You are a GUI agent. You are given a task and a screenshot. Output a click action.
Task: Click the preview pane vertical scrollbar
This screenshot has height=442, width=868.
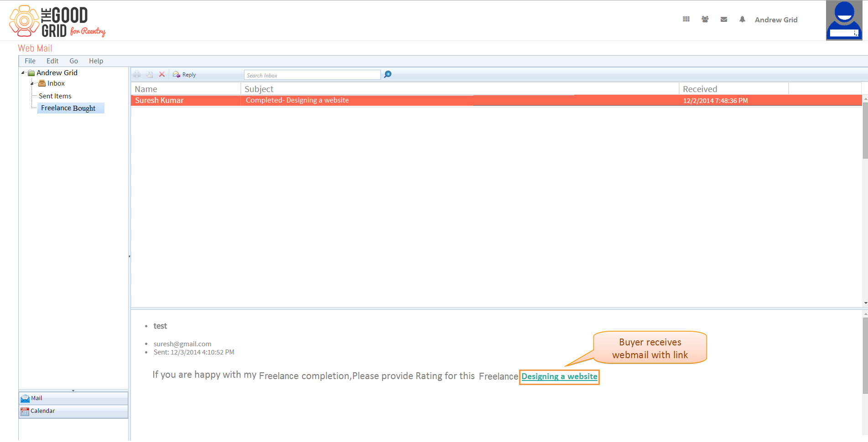[x=865, y=355]
